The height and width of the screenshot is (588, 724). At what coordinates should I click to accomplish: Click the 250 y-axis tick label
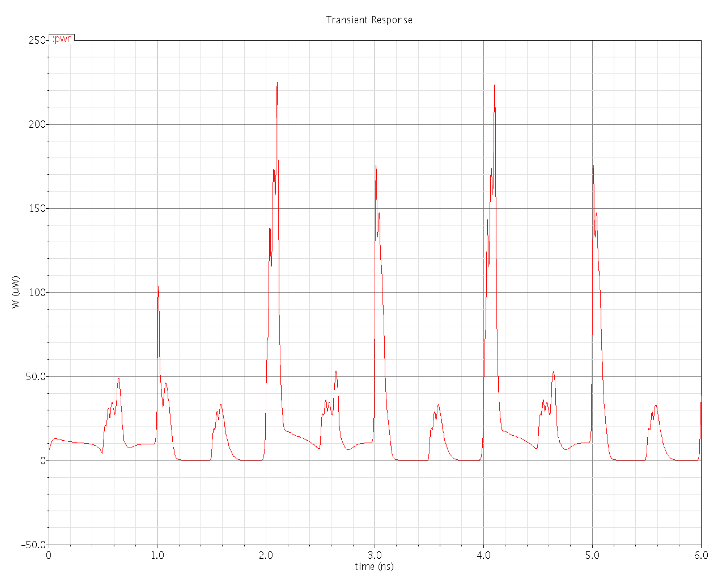coord(37,40)
